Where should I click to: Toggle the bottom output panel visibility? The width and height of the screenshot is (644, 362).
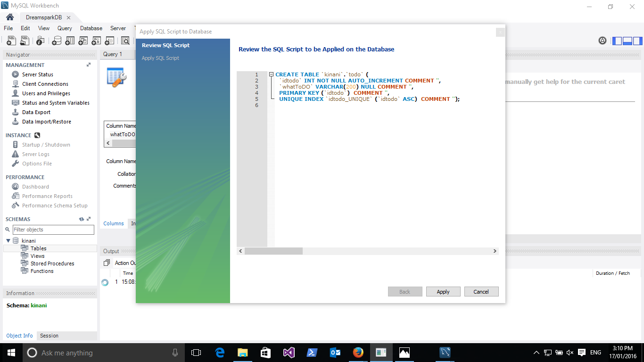[x=627, y=41]
